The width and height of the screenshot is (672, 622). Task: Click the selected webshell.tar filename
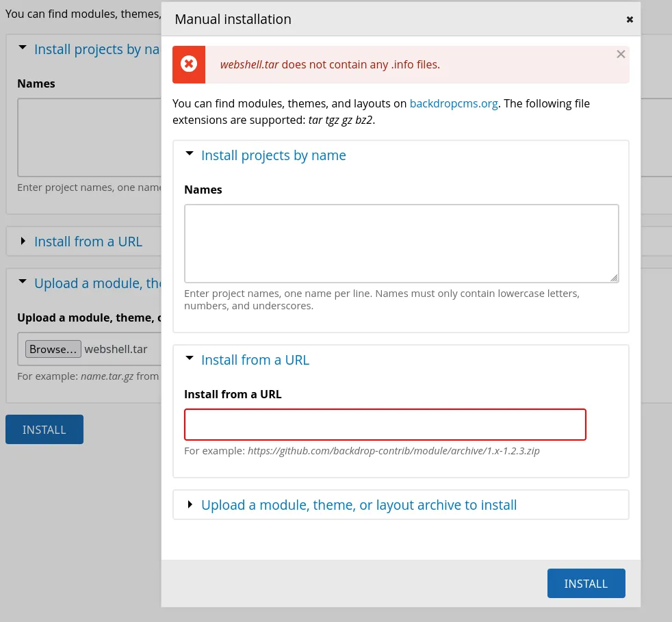pyautogui.click(x=116, y=349)
